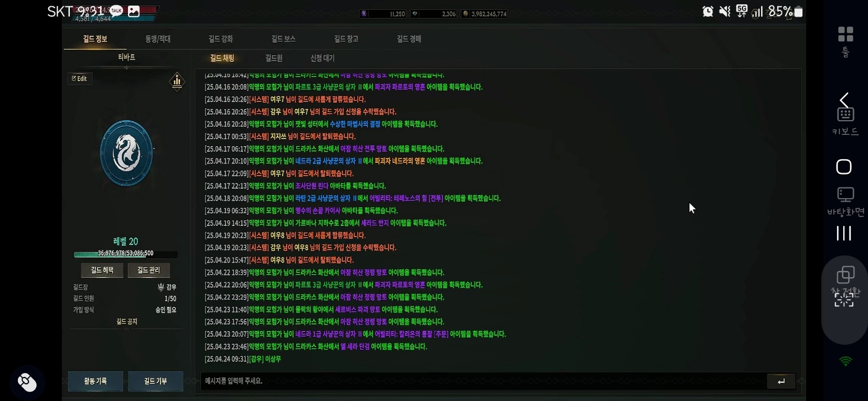Viewport: 868px width, 401px height.
Task: Open the guild ranking chart icon
Action: coord(177,81)
